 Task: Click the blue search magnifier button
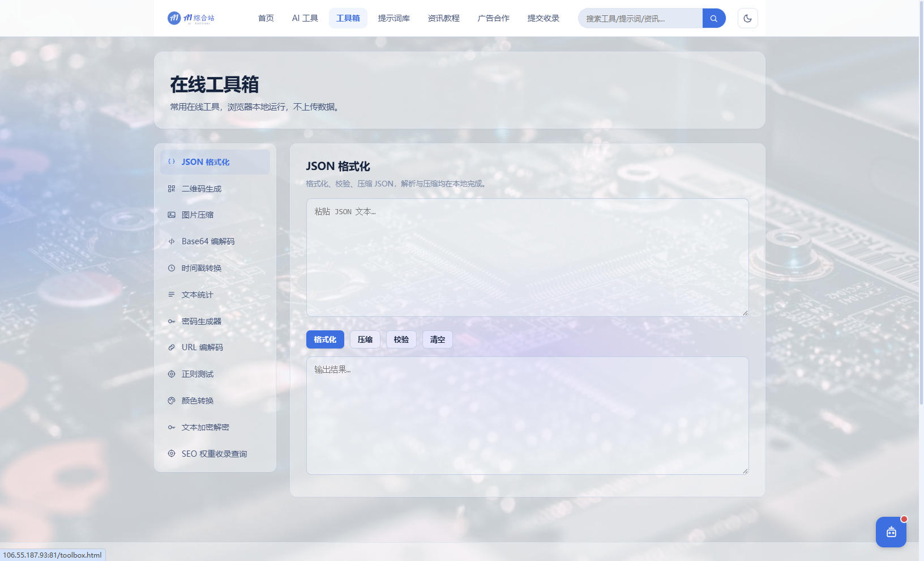(714, 18)
